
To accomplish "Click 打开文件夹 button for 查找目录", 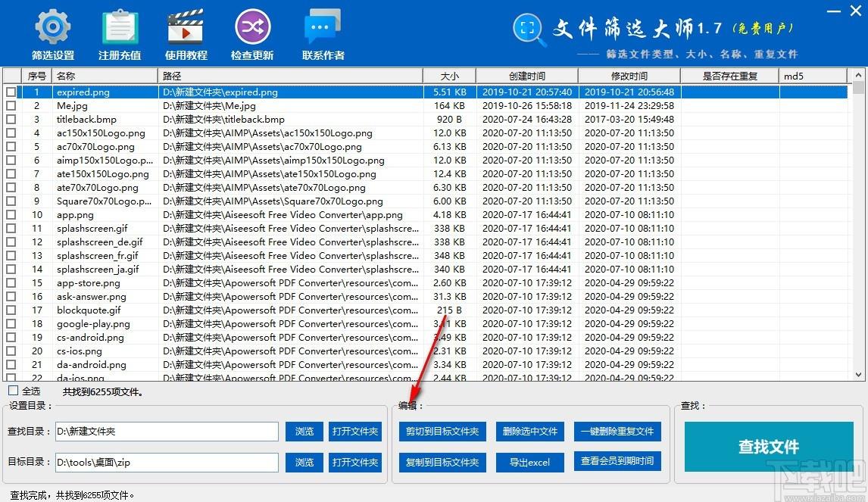I will click(355, 432).
